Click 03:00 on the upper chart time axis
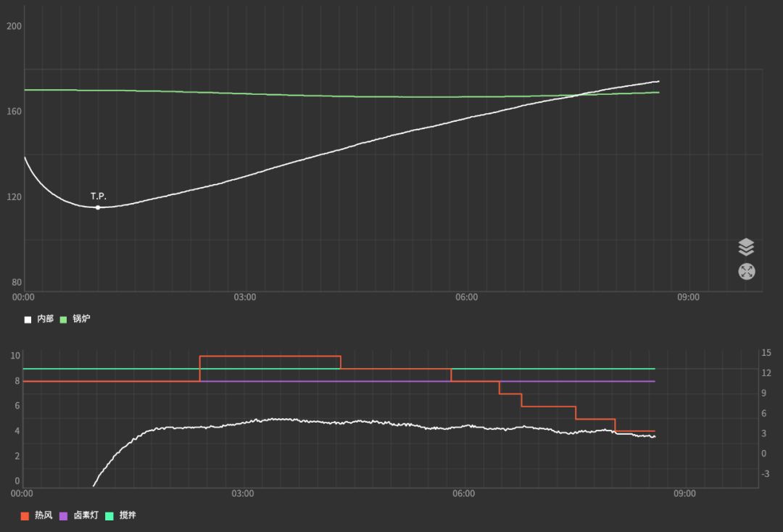The width and height of the screenshot is (783, 532). click(x=244, y=297)
